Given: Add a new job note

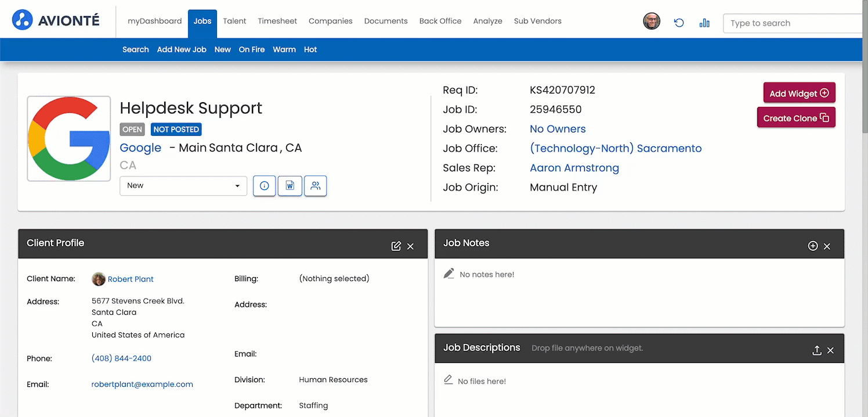Looking at the screenshot, I should (x=813, y=246).
